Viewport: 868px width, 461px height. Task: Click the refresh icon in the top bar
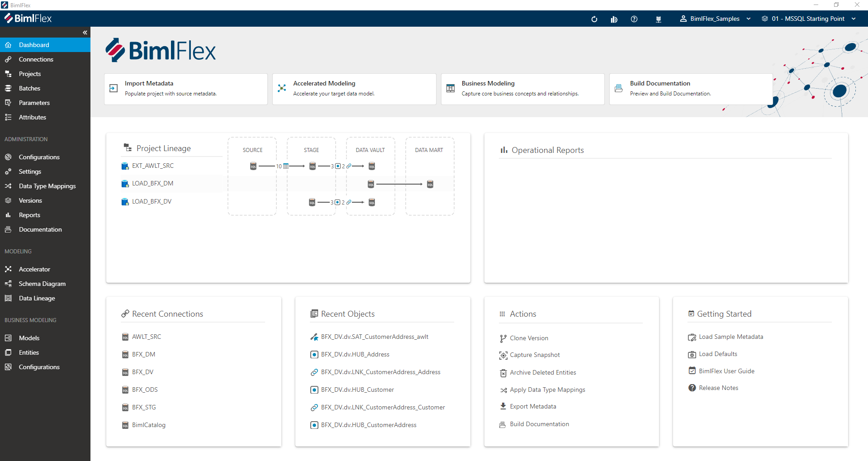[x=594, y=19]
